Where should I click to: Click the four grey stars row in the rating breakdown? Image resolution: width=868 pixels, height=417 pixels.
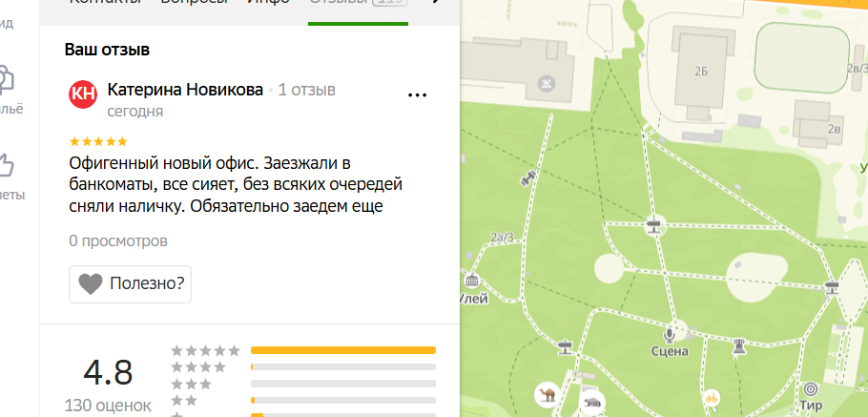click(x=198, y=366)
